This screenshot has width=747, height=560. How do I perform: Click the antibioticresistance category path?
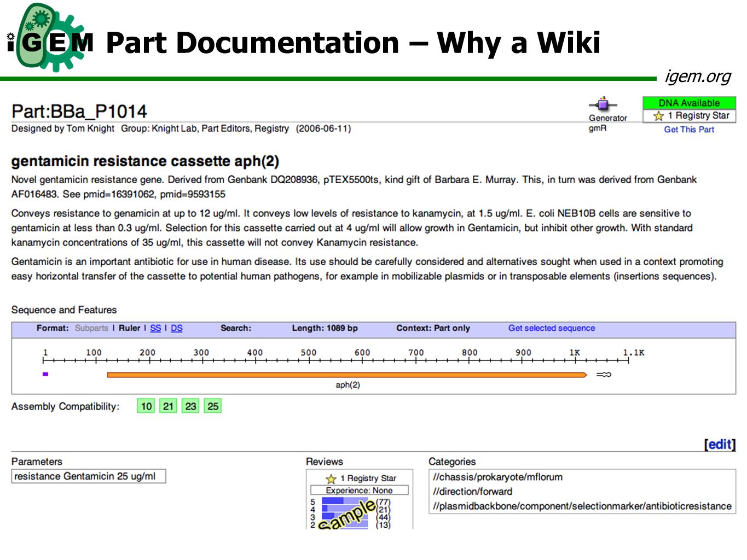582,506
